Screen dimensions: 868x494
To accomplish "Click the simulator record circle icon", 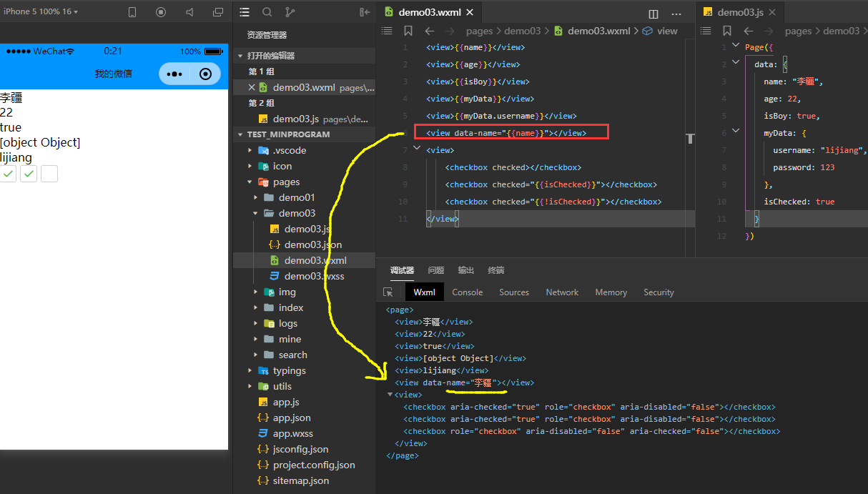I will point(161,12).
